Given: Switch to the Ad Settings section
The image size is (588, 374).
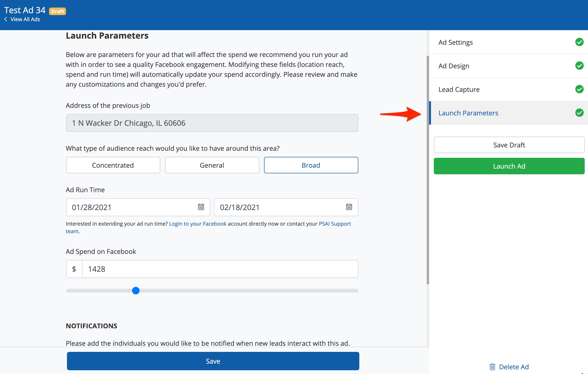Looking at the screenshot, I should pyautogui.click(x=455, y=42).
